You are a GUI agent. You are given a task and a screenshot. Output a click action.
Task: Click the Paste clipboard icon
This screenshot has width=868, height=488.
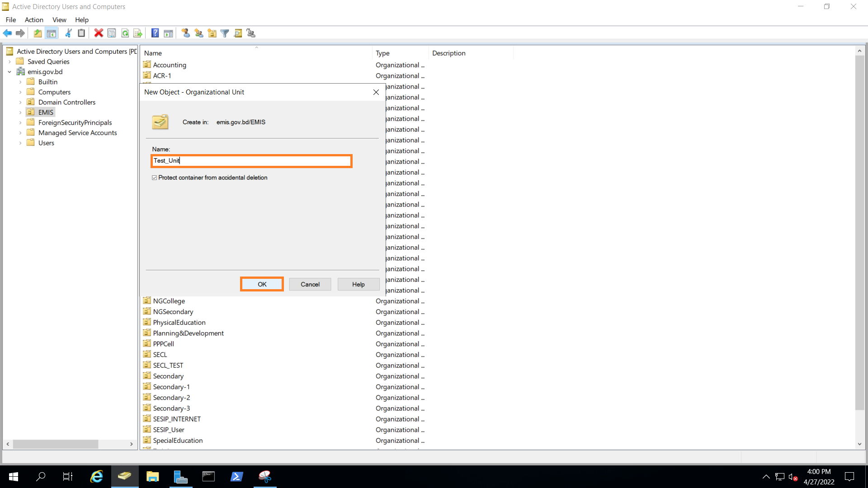pyautogui.click(x=81, y=33)
